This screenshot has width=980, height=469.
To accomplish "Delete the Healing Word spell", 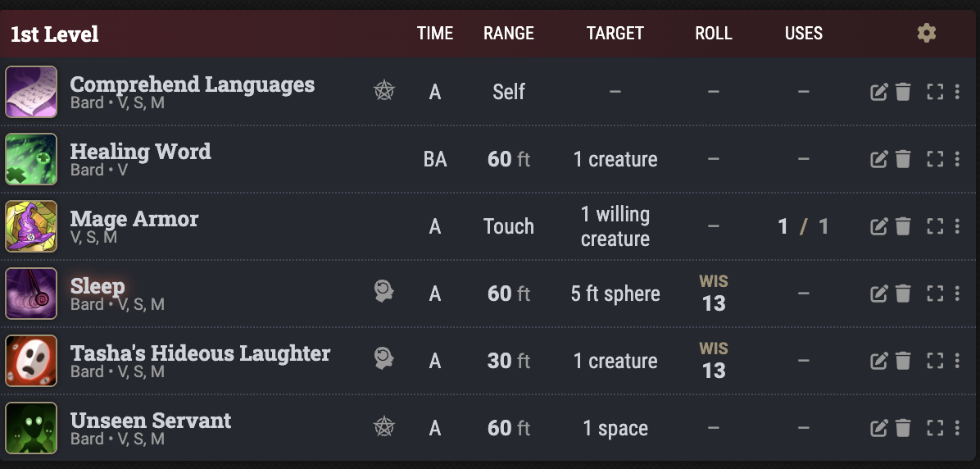I will click(903, 159).
